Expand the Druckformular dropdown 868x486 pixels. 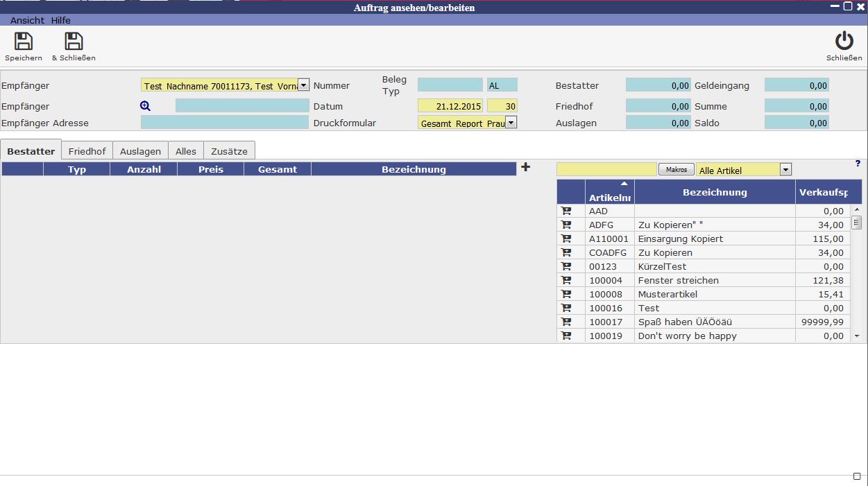(x=511, y=123)
